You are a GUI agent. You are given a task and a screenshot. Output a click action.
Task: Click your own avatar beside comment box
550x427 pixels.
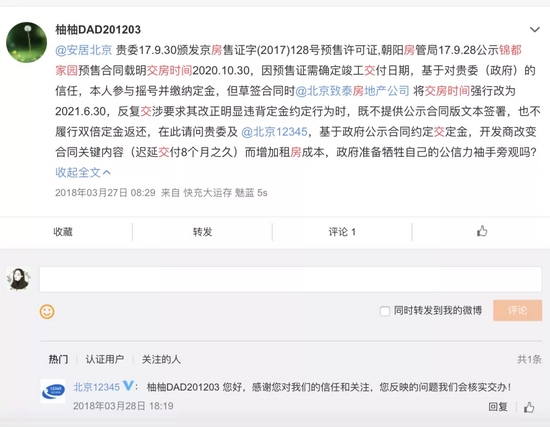click(19, 279)
